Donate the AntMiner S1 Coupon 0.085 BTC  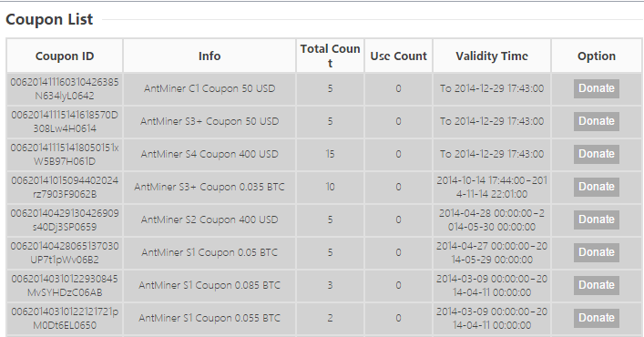pos(597,285)
